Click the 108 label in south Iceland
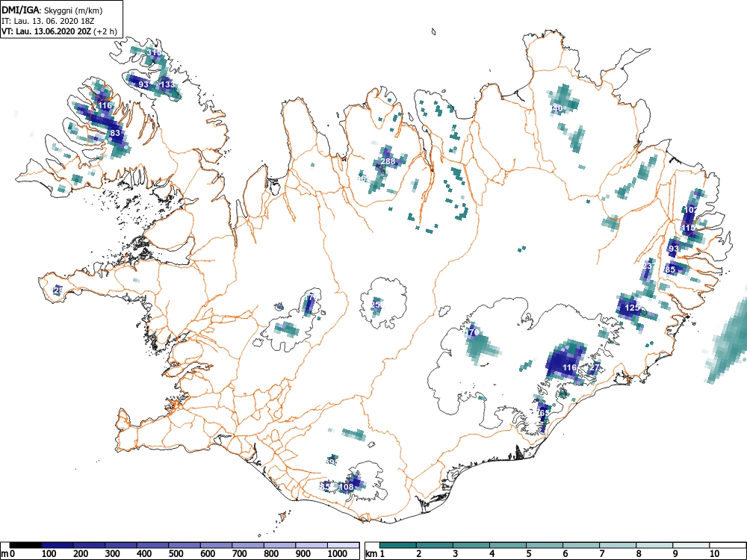 [347, 487]
